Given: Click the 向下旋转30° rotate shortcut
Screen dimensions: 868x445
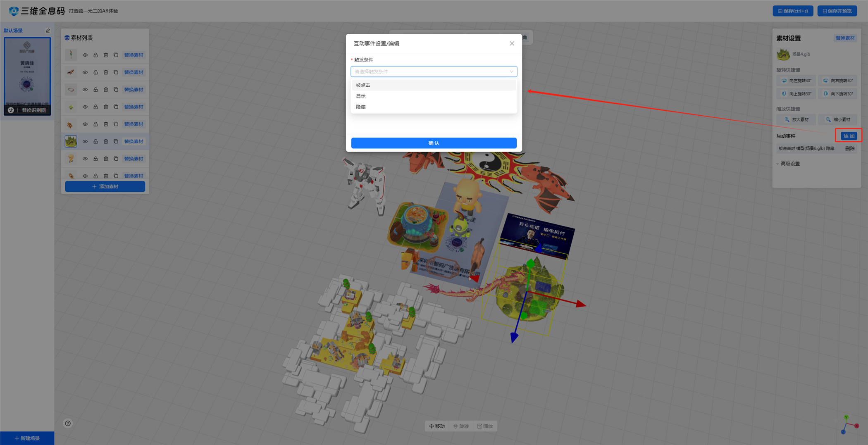Looking at the screenshot, I should pos(838,94).
